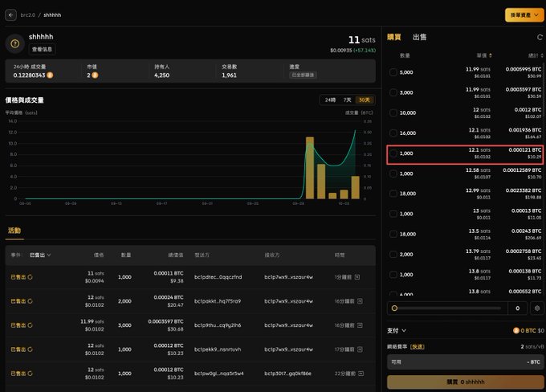Open the brc2.0 breadcrumb link
The width and height of the screenshot is (546, 392).
[28, 15]
